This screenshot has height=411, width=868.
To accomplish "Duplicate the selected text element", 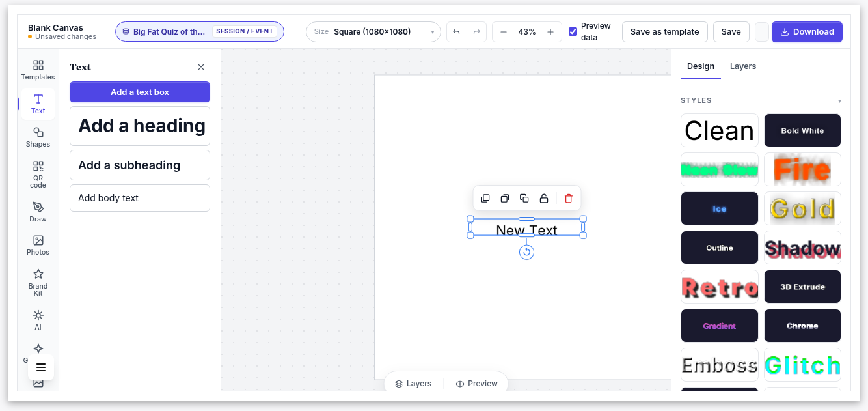I will (524, 199).
